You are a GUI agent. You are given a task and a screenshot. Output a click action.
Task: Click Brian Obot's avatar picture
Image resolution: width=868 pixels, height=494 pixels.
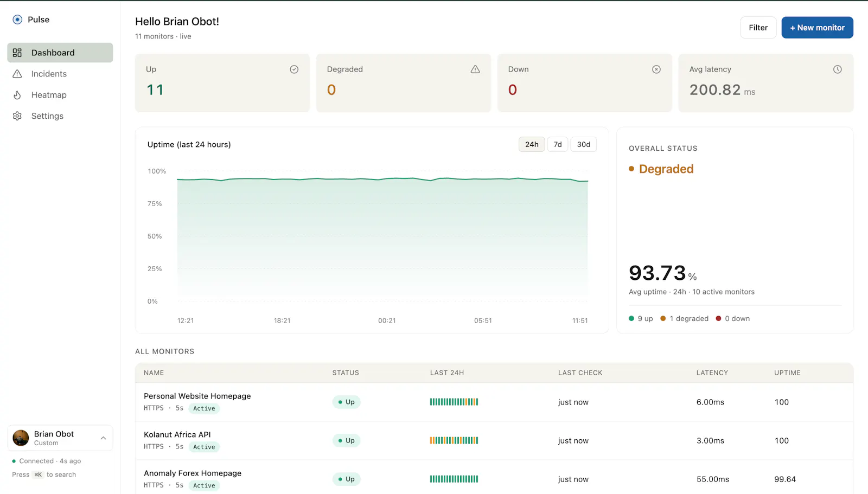tap(21, 438)
